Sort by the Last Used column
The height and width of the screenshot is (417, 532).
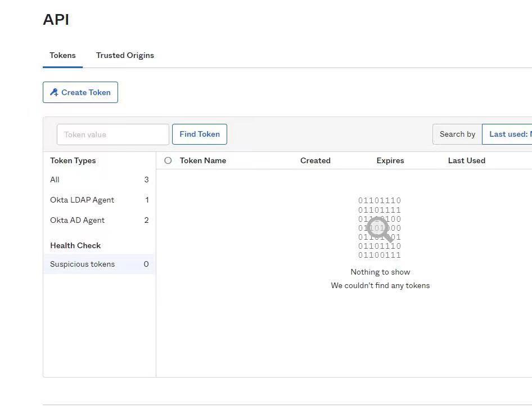[x=467, y=160]
